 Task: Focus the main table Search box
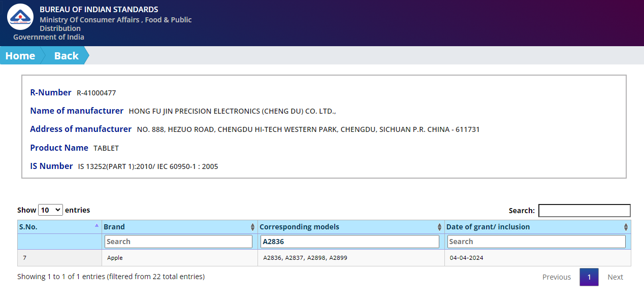click(x=584, y=211)
